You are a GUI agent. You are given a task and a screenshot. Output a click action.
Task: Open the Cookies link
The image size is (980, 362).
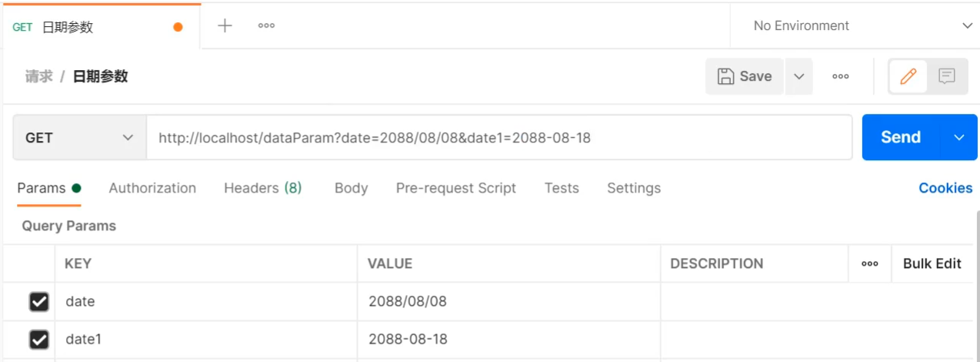click(x=945, y=188)
